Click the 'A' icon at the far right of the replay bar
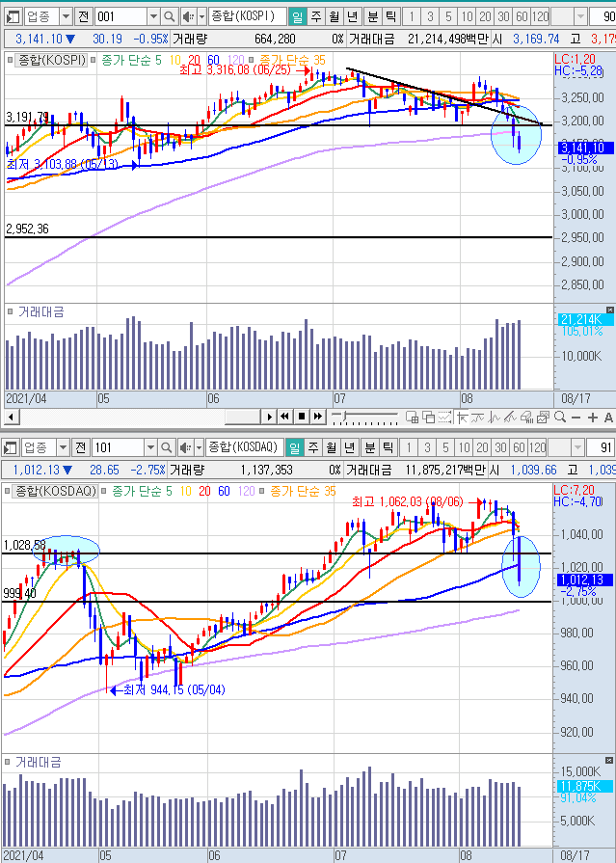 click(x=607, y=417)
